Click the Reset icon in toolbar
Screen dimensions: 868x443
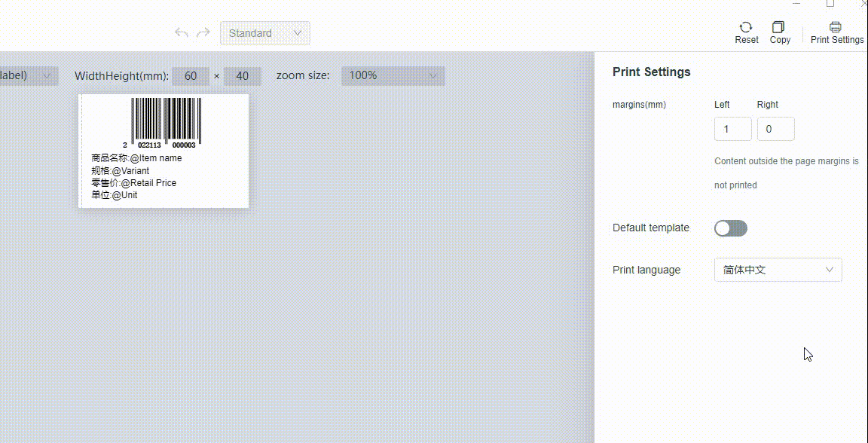click(746, 32)
